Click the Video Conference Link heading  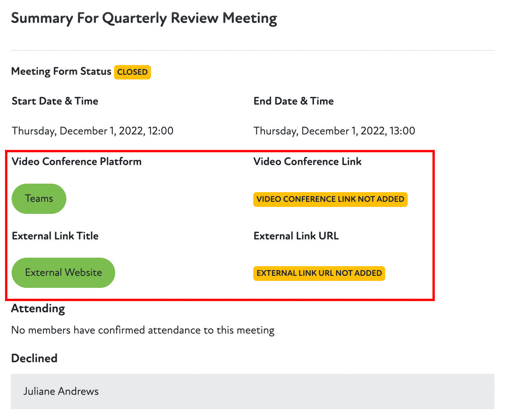[x=307, y=162]
